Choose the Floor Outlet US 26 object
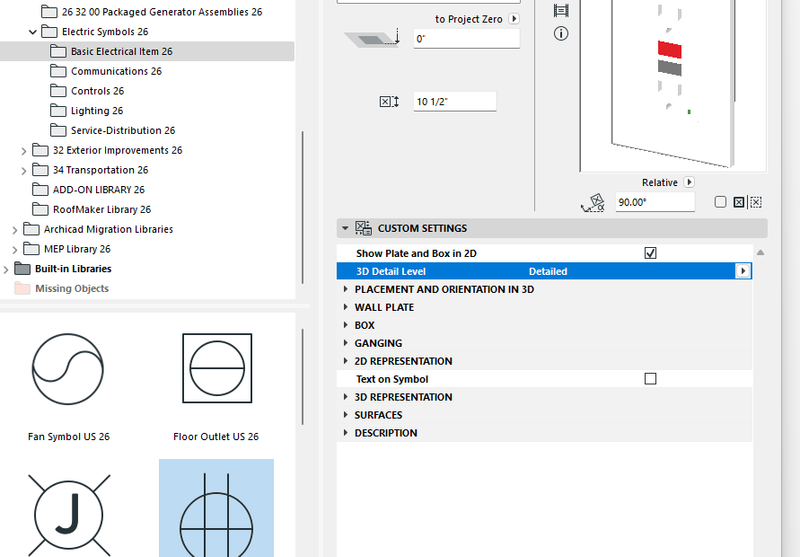Viewport: 800px width, 557px height. click(216, 387)
